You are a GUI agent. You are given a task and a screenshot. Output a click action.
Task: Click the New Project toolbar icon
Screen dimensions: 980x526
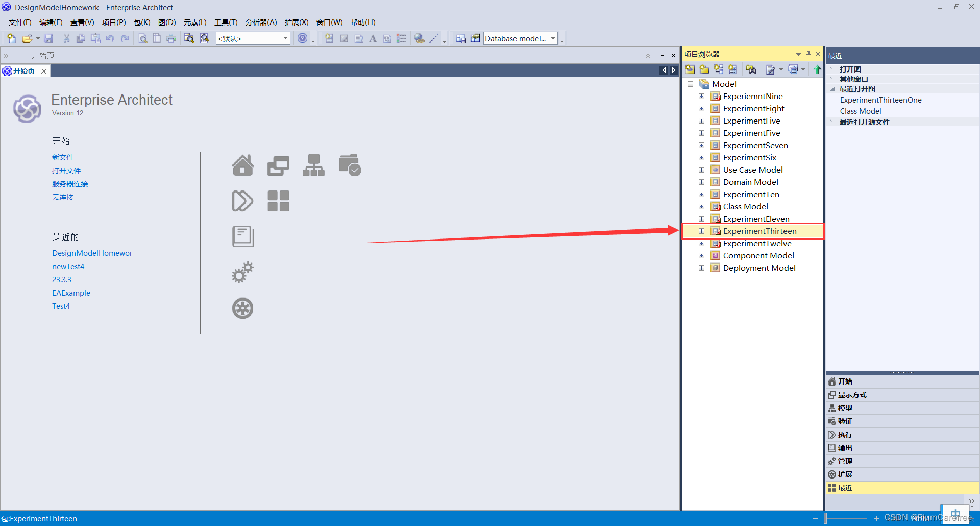click(x=12, y=38)
